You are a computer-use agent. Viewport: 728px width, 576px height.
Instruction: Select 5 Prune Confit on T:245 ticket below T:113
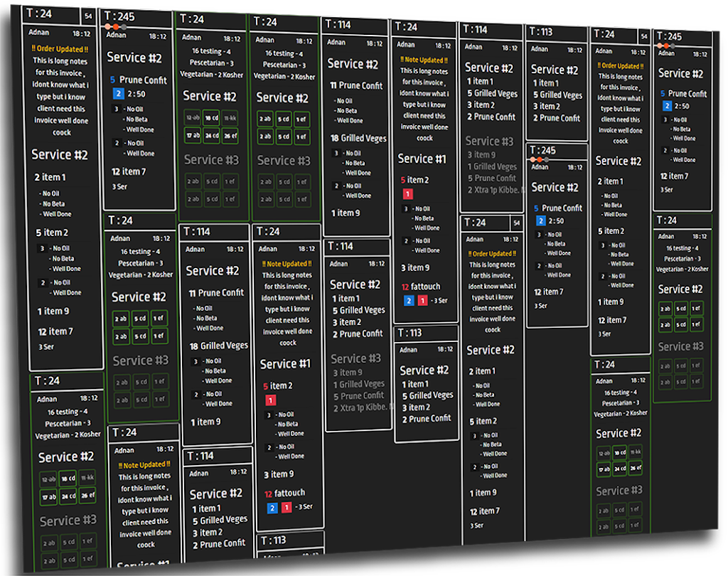(x=557, y=208)
